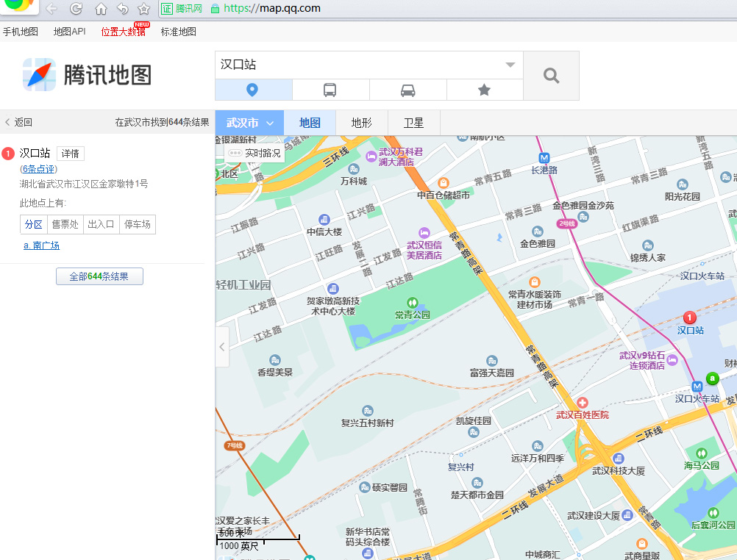737x560 pixels.
Task: Switch to driving route car icon
Action: point(407,90)
